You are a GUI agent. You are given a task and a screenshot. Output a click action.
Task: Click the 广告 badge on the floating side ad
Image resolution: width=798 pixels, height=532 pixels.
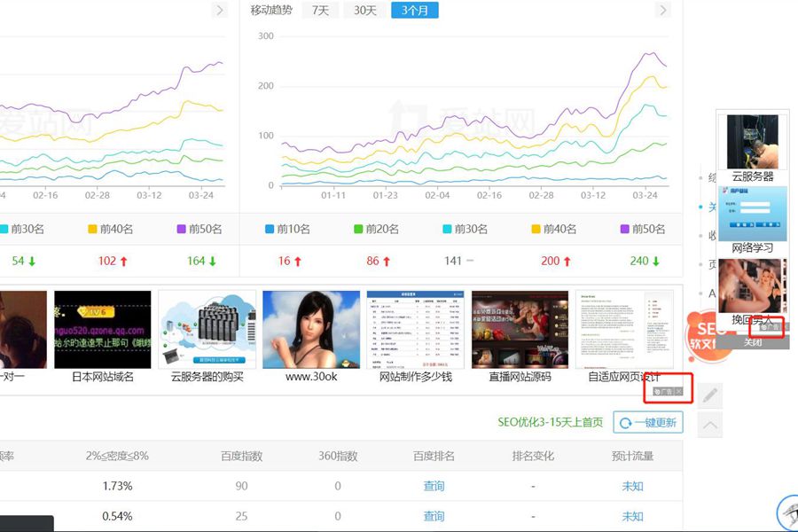pyautogui.click(x=771, y=327)
